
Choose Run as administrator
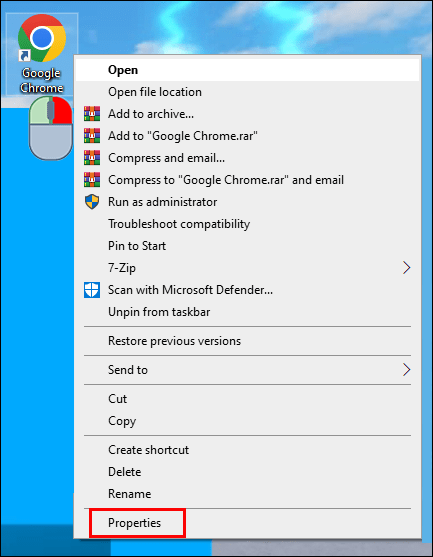click(247, 202)
